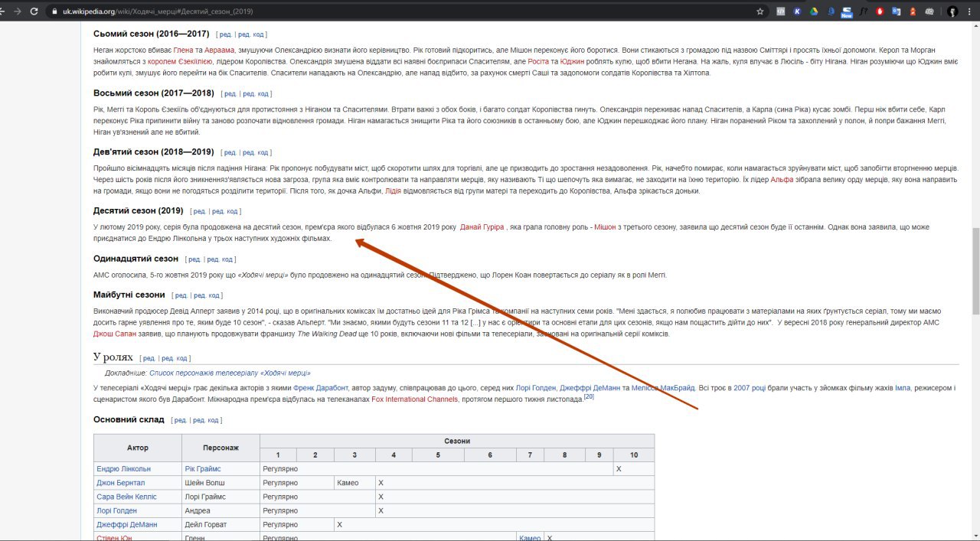Open ред. код for Майбутні сезони
This screenshot has width=980, height=541.
[x=207, y=295]
